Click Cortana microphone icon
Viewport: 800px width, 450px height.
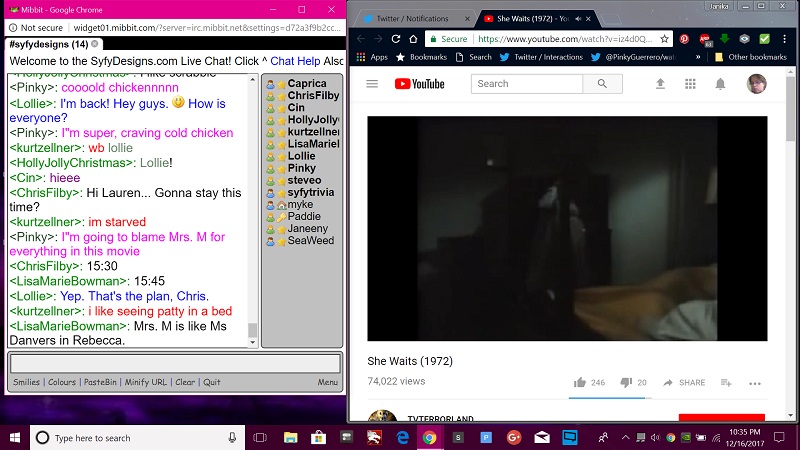tap(232, 438)
